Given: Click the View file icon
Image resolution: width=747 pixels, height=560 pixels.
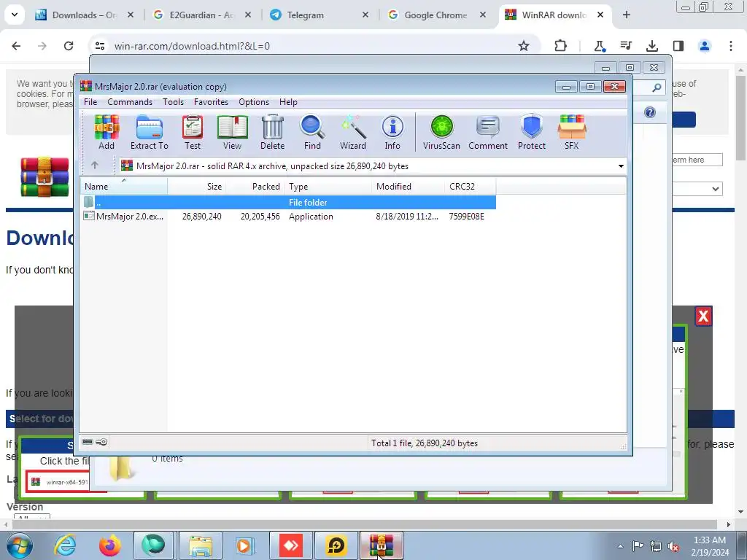Looking at the screenshot, I should (233, 133).
